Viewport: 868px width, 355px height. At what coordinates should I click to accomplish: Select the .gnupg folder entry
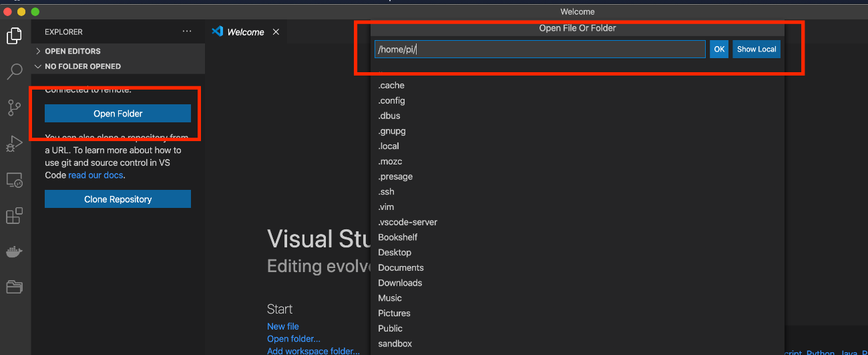pos(578,131)
